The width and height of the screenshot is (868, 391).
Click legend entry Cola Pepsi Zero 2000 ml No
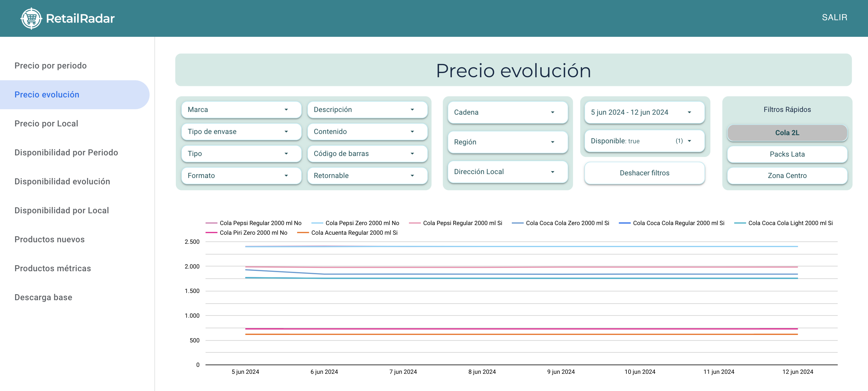click(x=356, y=223)
